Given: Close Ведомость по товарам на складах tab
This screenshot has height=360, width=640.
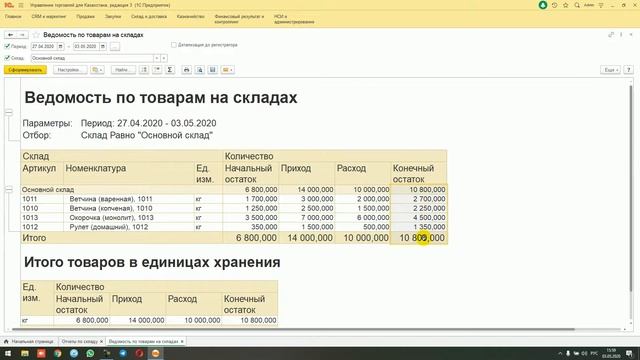Looking at the screenshot, I should pos(182,341).
